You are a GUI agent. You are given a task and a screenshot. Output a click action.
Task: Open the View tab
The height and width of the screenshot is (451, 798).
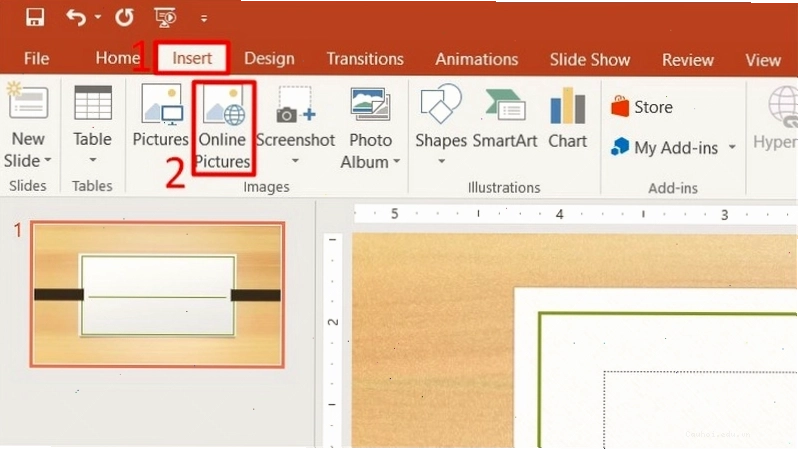[763, 60]
